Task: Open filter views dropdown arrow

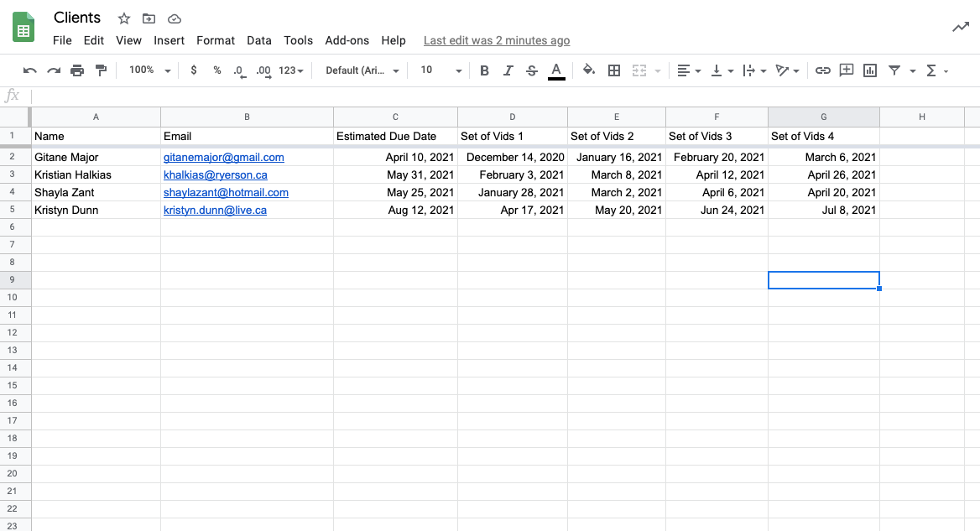Action: (x=913, y=71)
